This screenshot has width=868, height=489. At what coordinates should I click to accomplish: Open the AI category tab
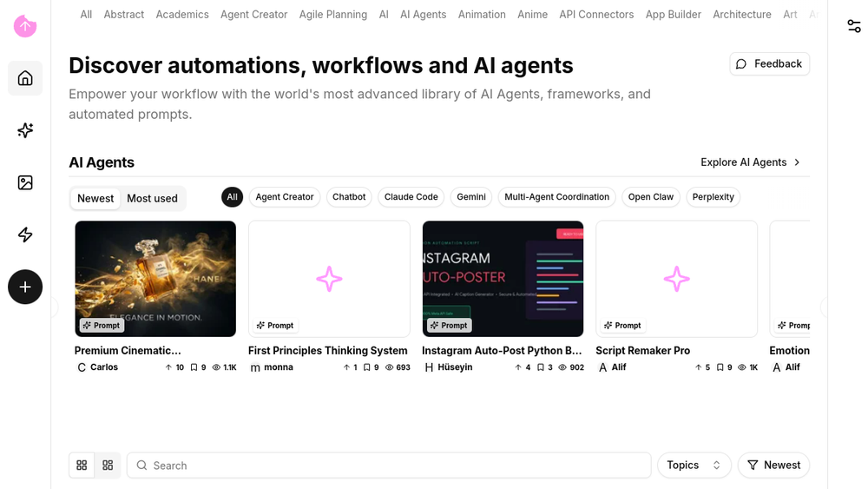tap(384, 15)
